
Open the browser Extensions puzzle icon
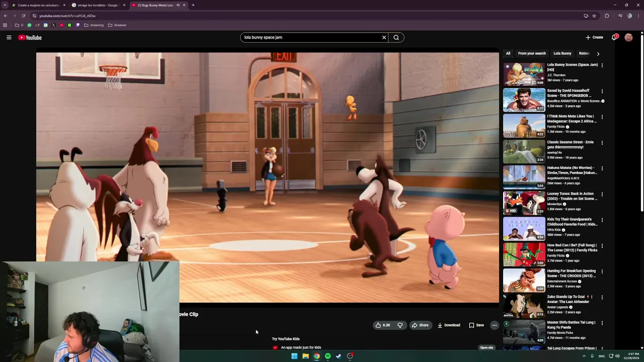click(x=607, y=16)
